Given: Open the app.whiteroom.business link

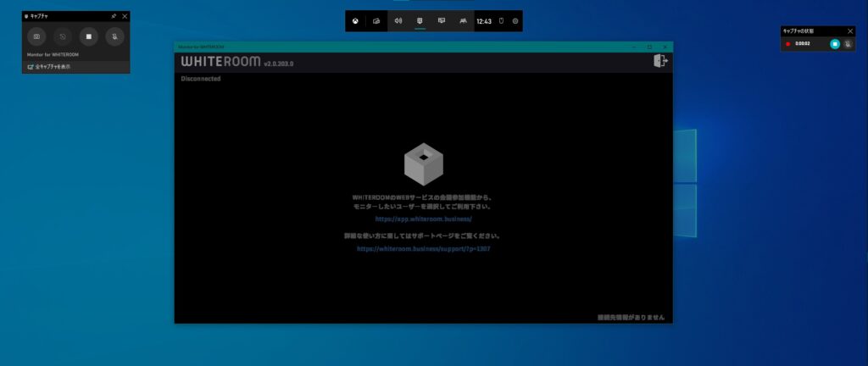Looking at the screenshot, I should [x=424, y=219].
